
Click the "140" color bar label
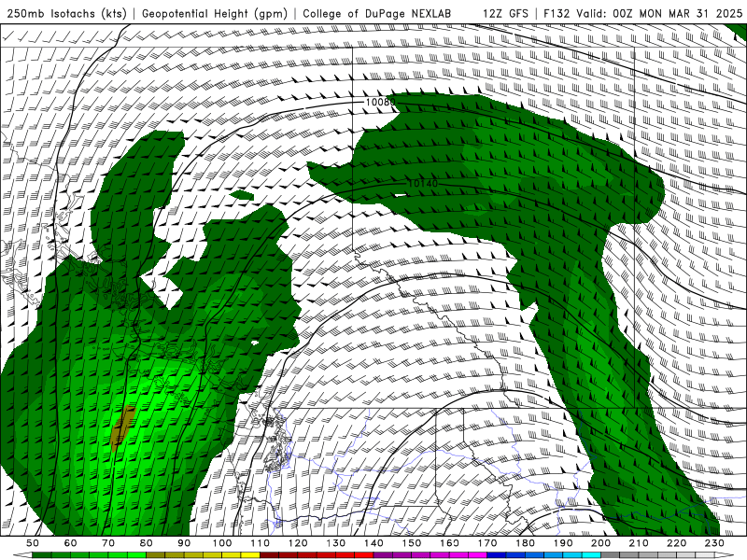coord(373,543)
